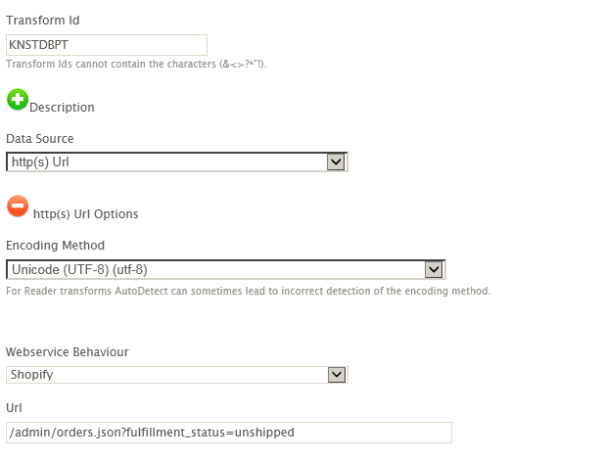602x459 pixels.
Task: Click the Shopify dropdown arrow button
Action: pyautogui.click(x=337, y=375)
